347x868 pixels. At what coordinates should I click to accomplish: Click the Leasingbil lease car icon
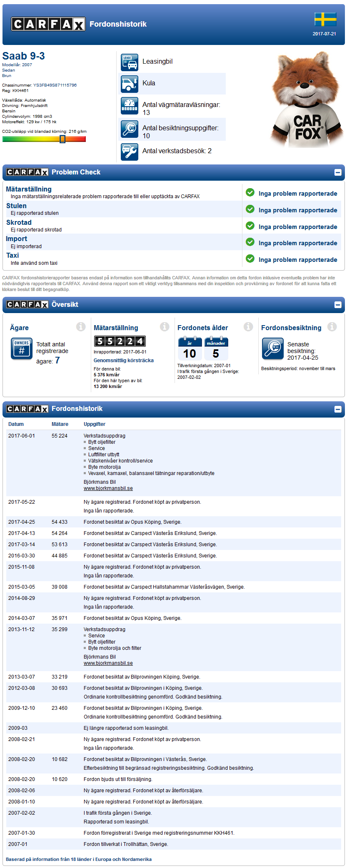pos(130,62)
